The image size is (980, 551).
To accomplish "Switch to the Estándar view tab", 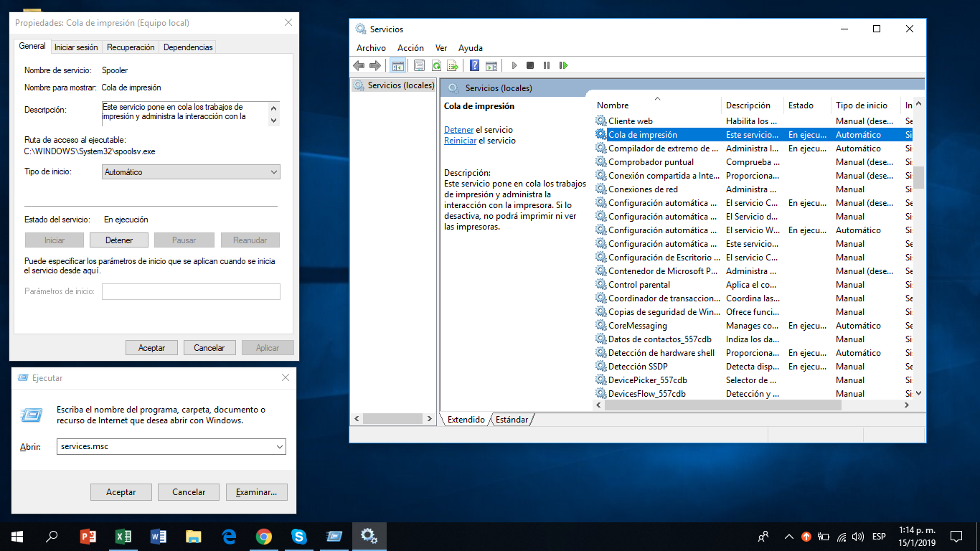I will point(512,420).
